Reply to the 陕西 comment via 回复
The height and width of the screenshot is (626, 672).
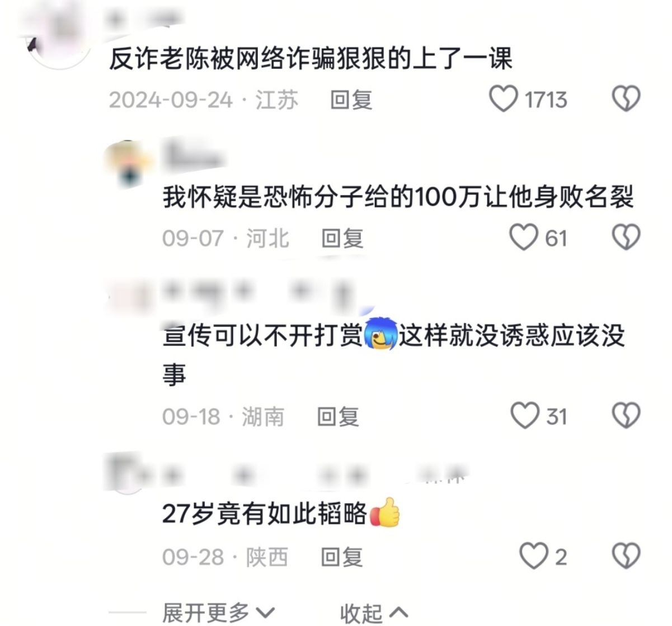[341, 557]
